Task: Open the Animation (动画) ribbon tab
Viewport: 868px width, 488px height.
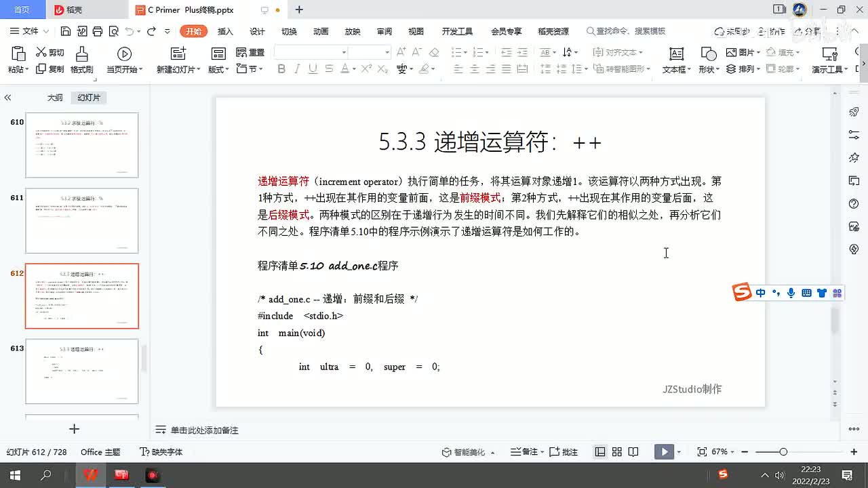Action: point(321,31)
